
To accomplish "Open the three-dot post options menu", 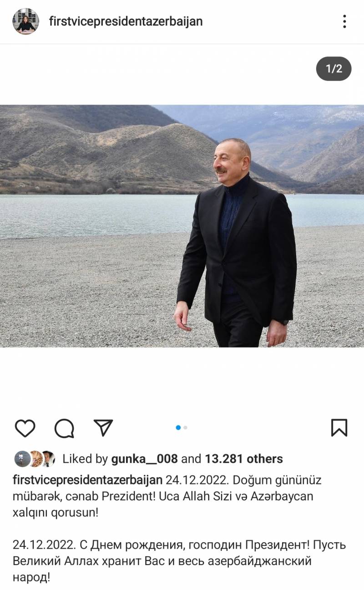I will point(344,21).
